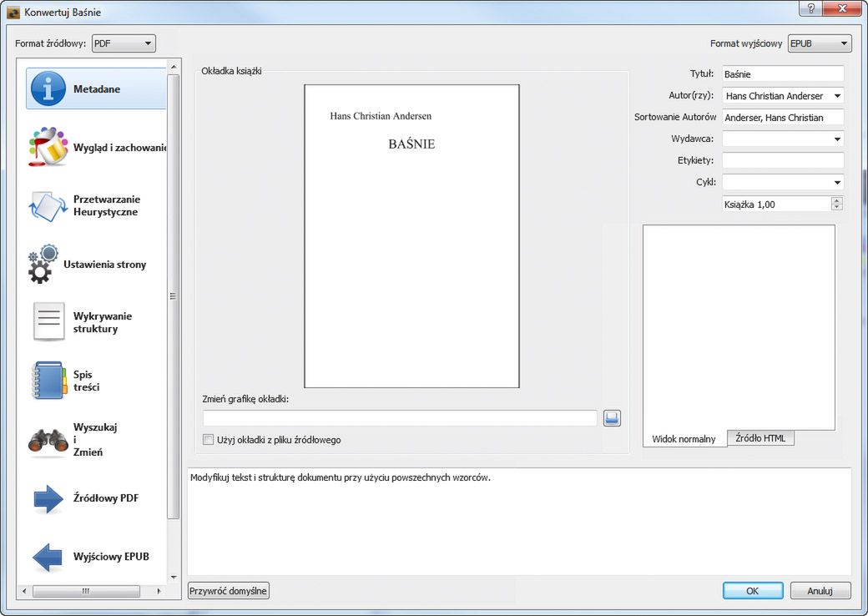Switch to Źródło HTML tab

click(x=760, y=437)
